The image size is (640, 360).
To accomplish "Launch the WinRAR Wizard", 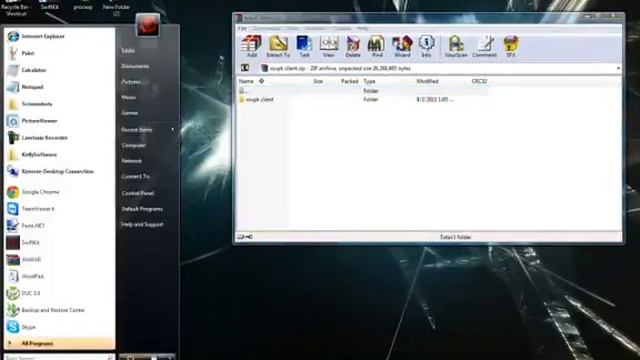I will click(x=402, y=46).
